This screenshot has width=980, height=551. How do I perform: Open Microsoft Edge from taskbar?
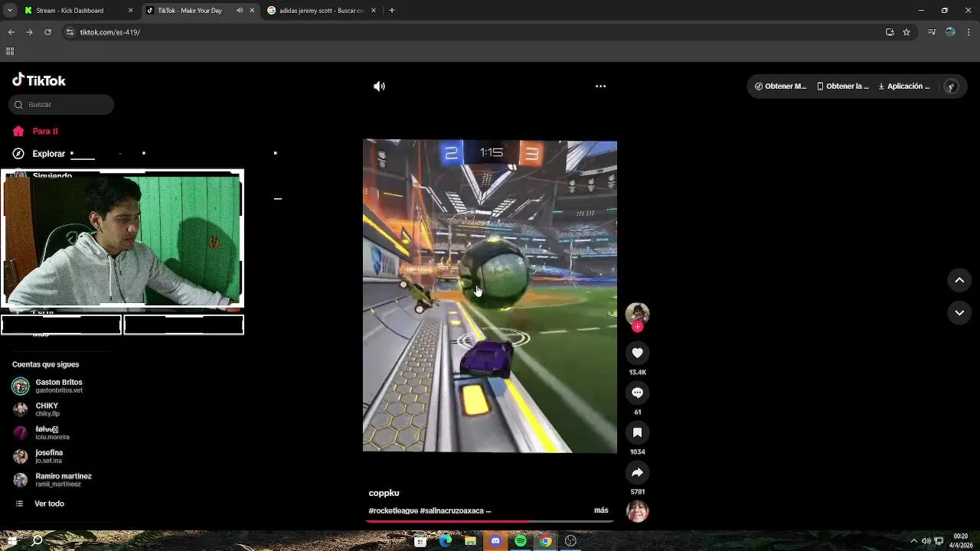[446, 541]
